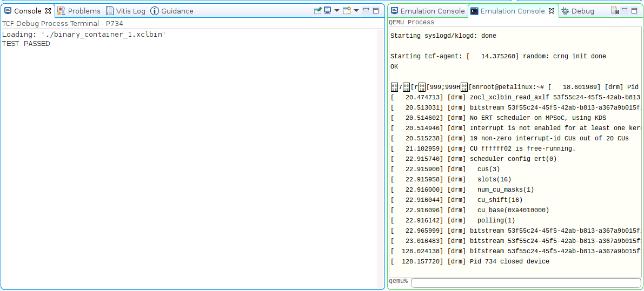The width and height of the screenshot is (644, 291).
Task: Open the Vitis Log tab
Action: tap(125, 11)
